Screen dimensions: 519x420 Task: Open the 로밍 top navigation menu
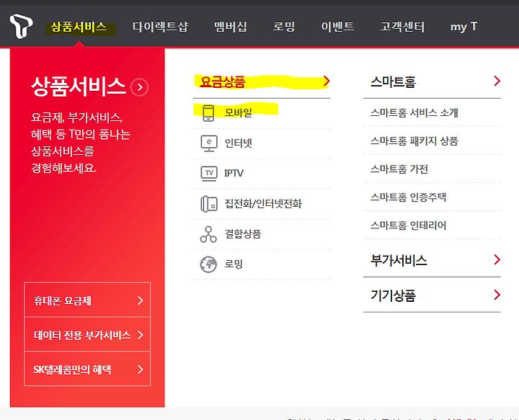click(x=284, y=27)
